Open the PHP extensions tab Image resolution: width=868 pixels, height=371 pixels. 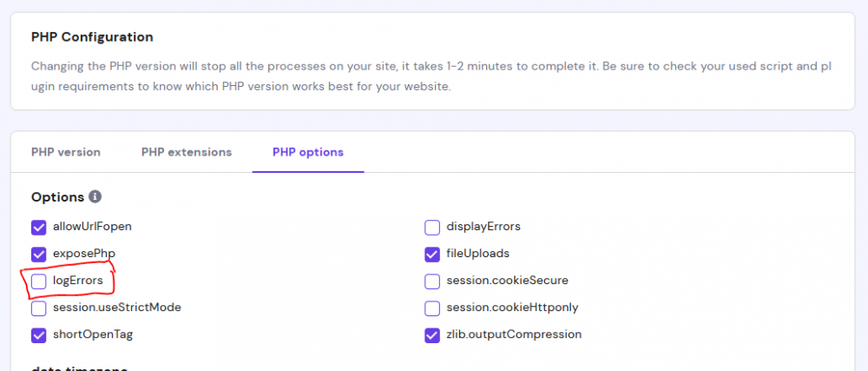coord(187,152)
